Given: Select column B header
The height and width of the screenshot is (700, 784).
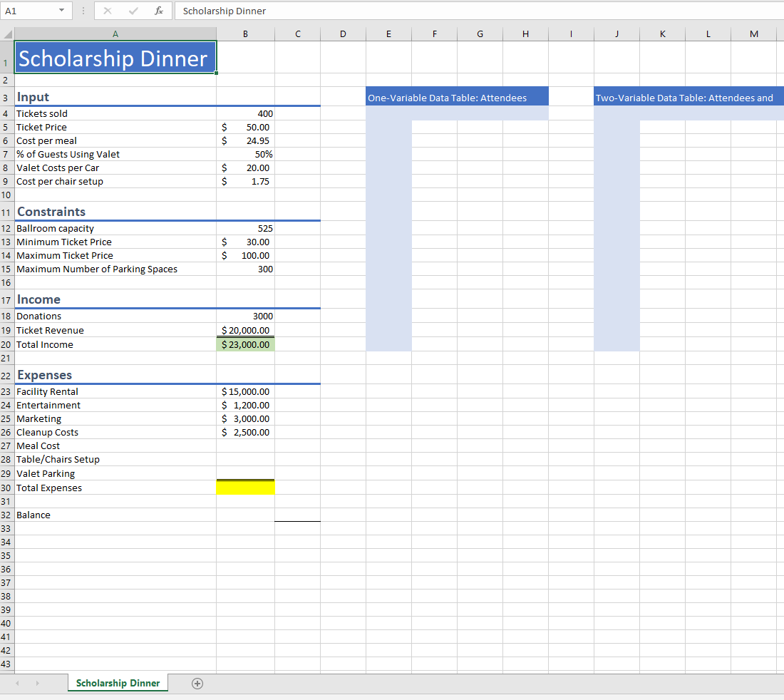Looking at the screenshot, I should click(245, 34).
